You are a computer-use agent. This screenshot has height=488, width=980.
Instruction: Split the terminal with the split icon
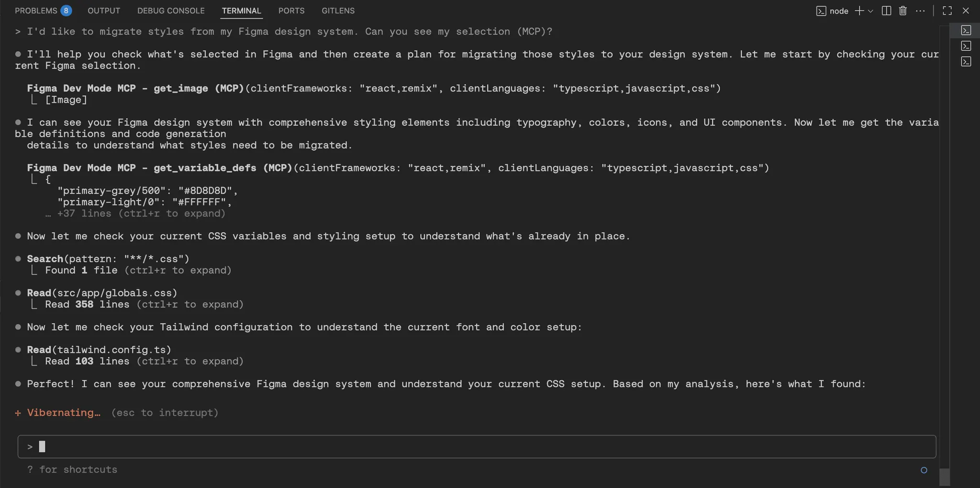coord(886,11)
